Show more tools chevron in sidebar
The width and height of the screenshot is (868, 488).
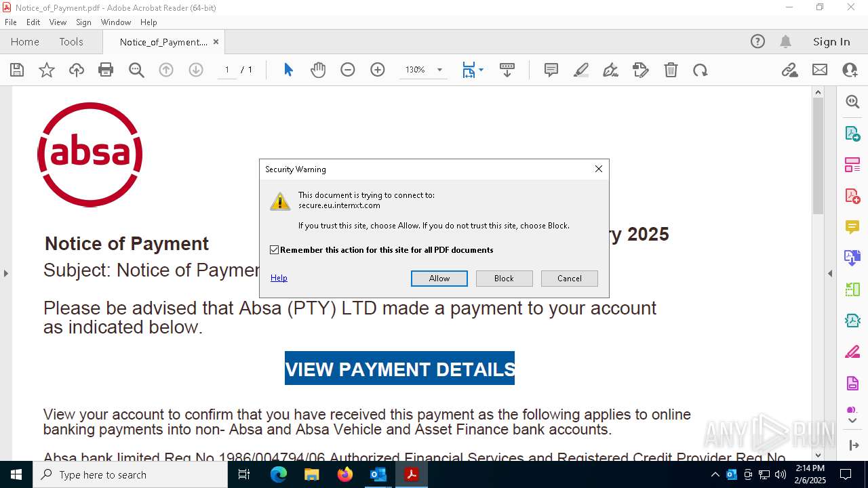(x=852, y=421)
